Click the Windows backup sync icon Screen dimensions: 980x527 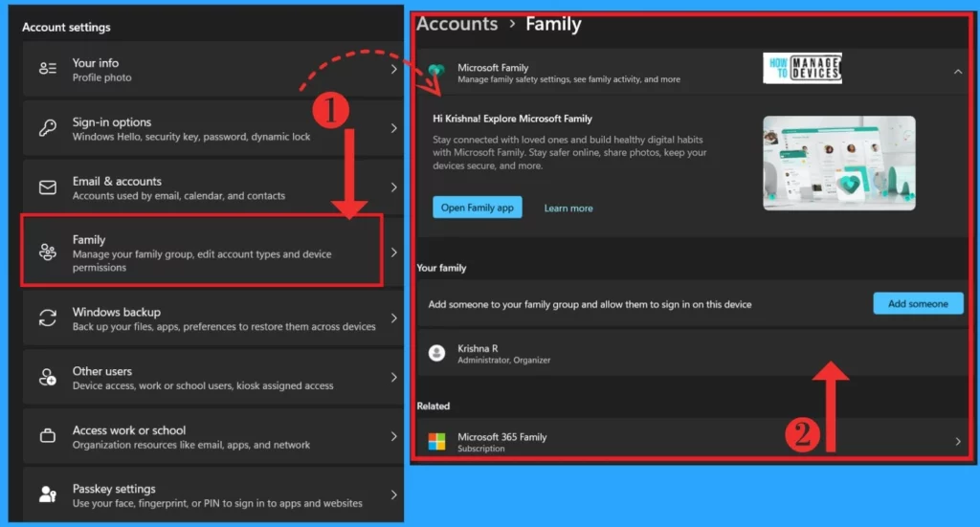tap(48, 318)
